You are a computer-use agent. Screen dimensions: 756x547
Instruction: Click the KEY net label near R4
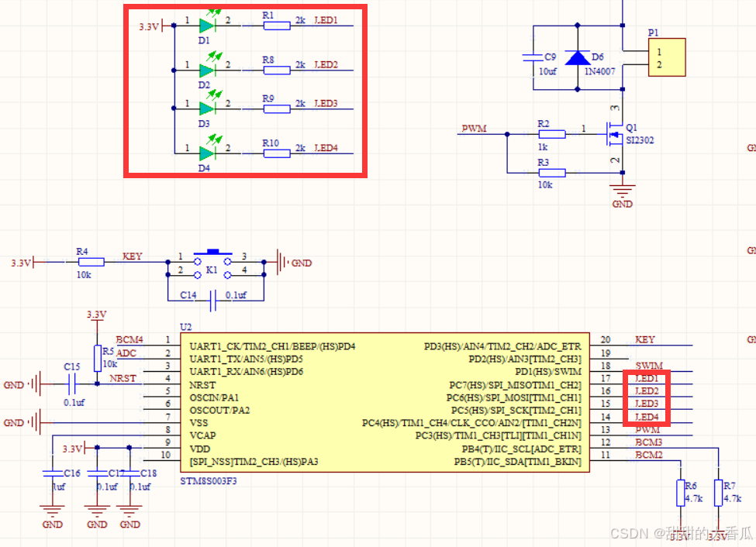coord(132,256)
